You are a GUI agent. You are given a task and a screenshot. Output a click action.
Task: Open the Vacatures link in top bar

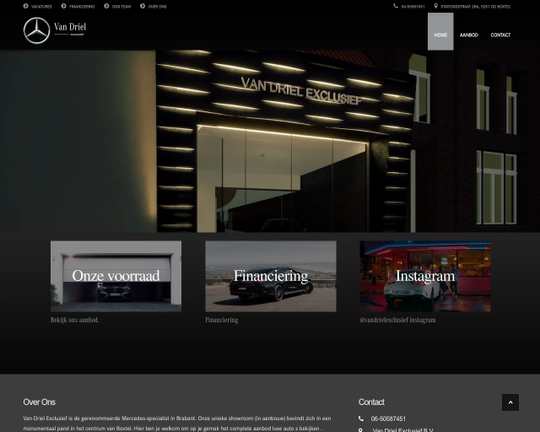pos(41,7)
